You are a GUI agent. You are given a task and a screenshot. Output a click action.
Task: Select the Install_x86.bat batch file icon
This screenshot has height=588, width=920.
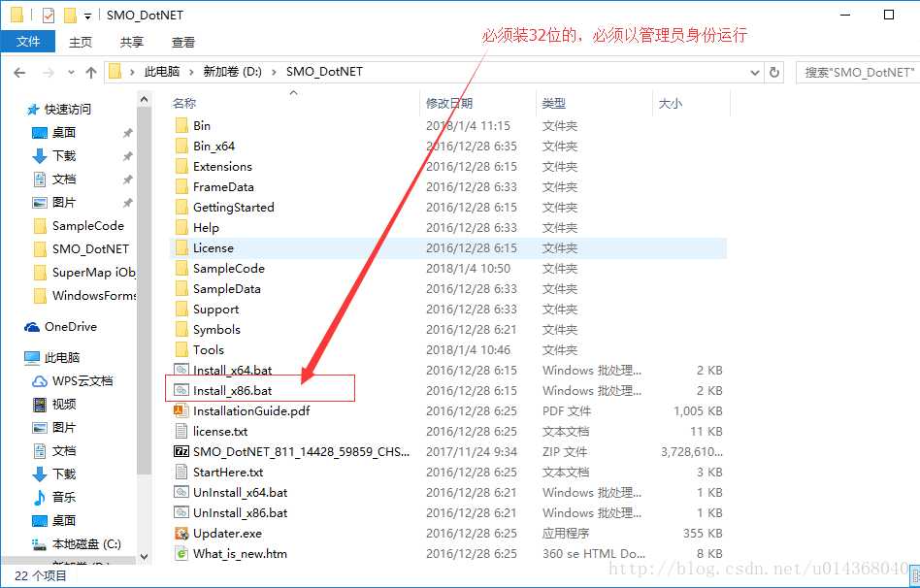pyautogui.click(x=181, y=390)
